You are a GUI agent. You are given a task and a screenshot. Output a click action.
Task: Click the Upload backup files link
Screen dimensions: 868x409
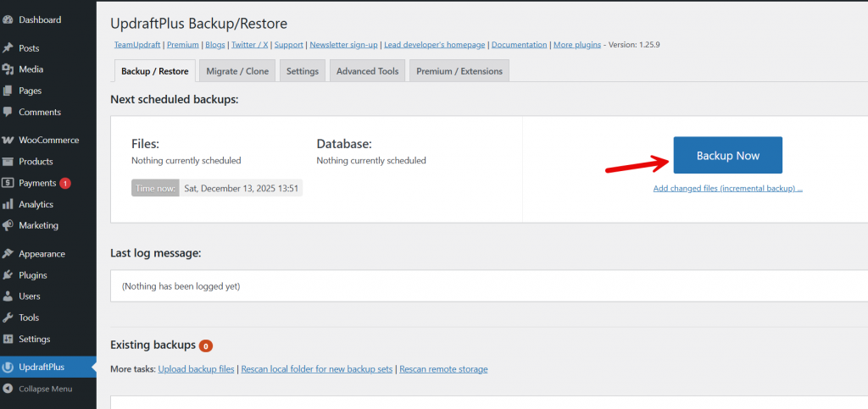[x=196, y=369]
